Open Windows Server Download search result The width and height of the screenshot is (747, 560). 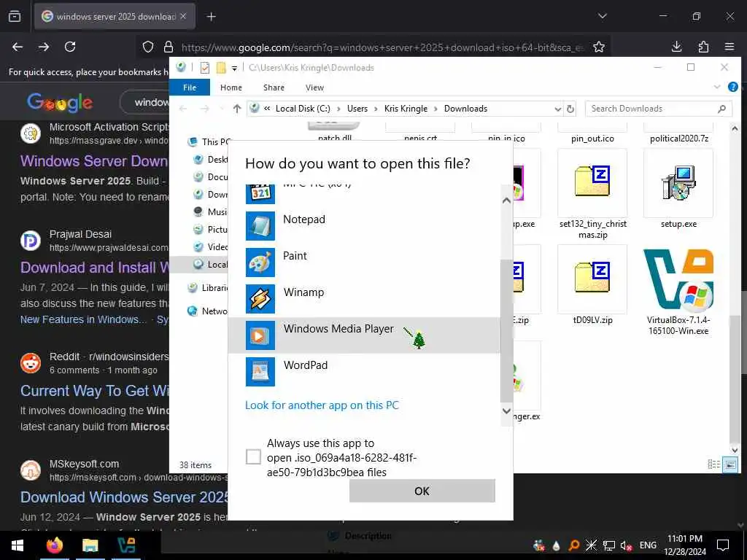[x=94, y=161]
